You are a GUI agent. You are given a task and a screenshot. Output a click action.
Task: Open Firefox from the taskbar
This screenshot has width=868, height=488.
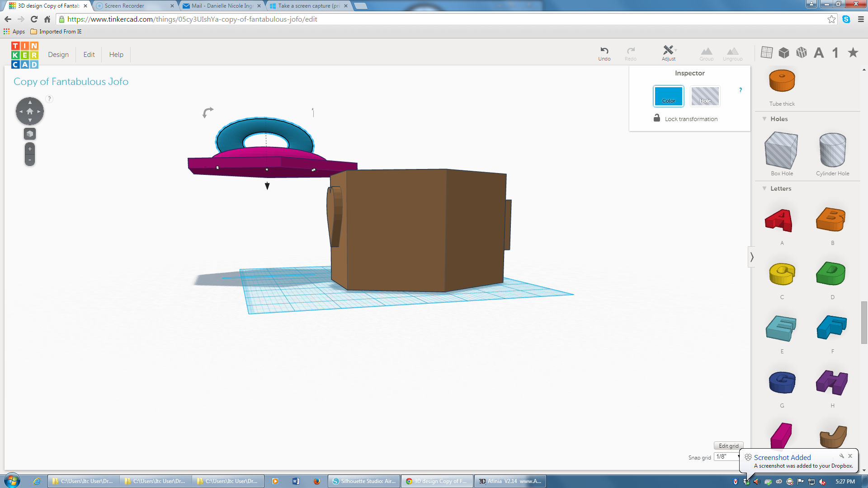(316, 481)
